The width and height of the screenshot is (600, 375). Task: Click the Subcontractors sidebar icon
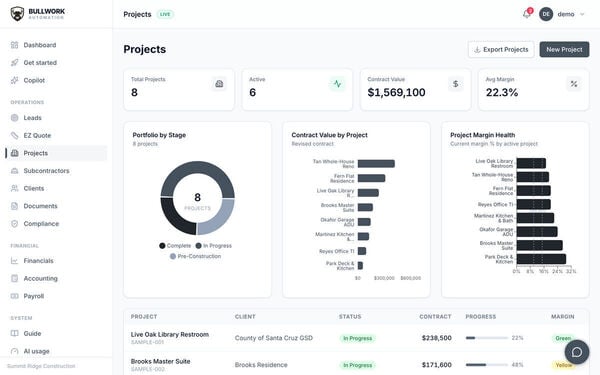pos(15,171)
